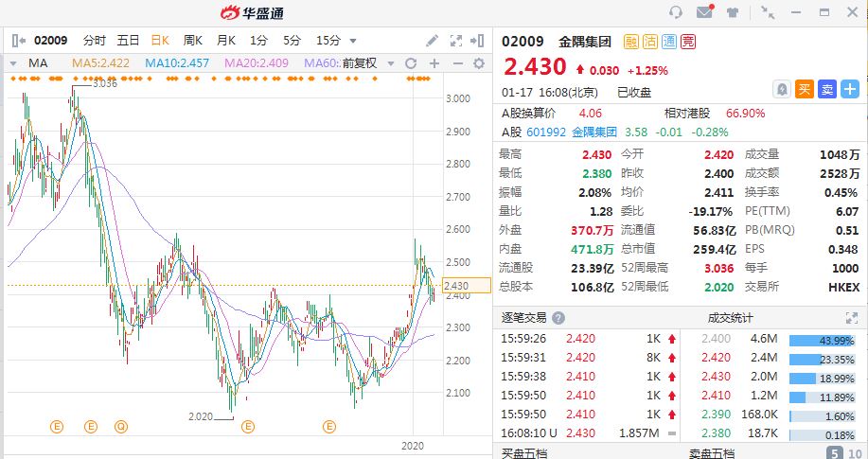
Task: Click the 16:08:10 U trade row
Action: pos(588,433)
